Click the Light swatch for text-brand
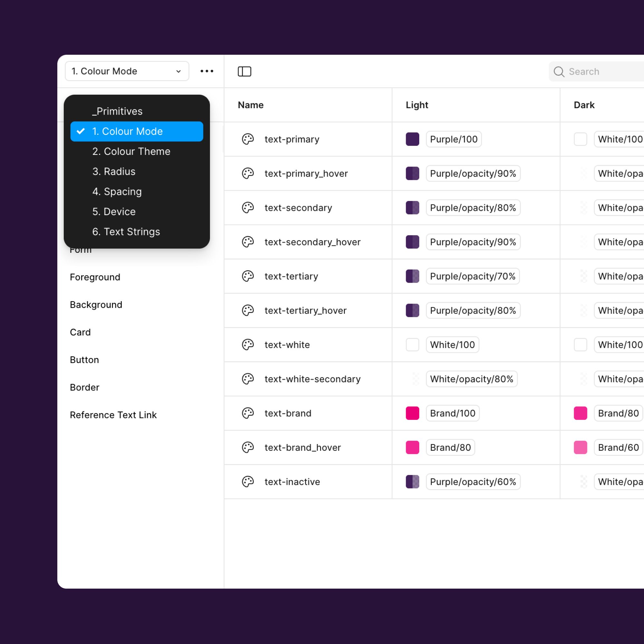The image size is (644, 644). click(x=412, y=413)
